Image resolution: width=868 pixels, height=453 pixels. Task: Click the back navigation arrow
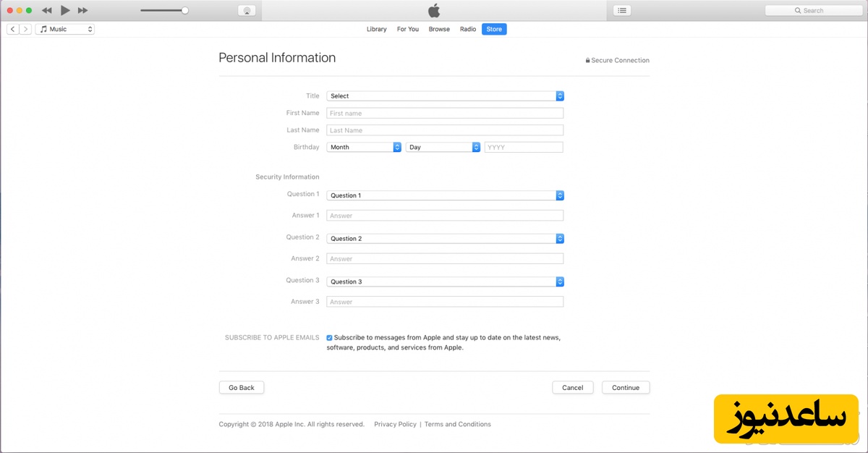(x=13, y=29)
